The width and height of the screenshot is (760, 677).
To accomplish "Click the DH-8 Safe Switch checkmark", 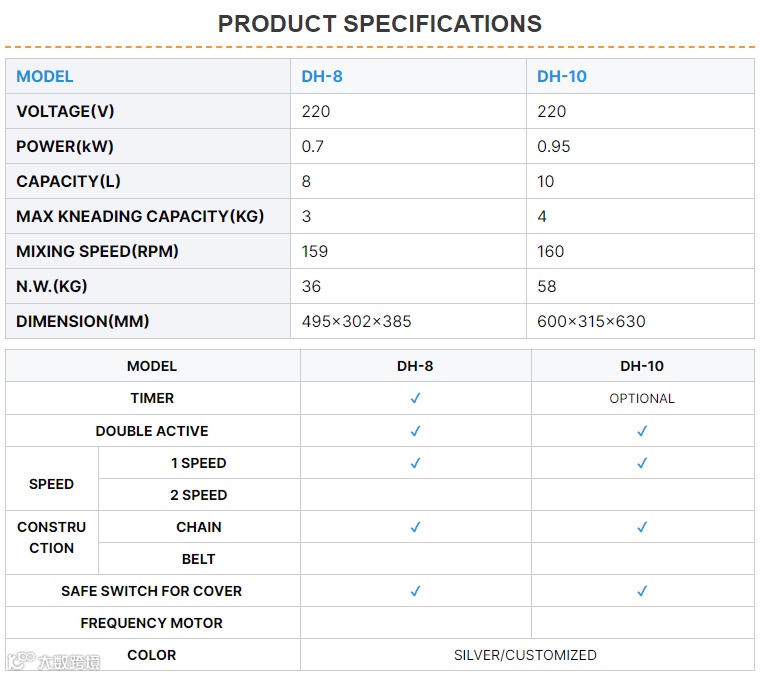I will click(415, 591).
